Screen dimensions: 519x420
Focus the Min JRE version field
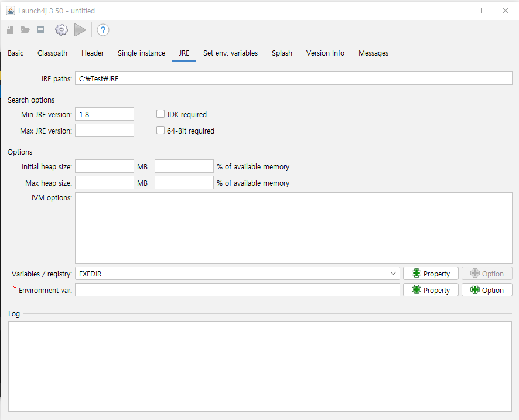click(105, 114)
